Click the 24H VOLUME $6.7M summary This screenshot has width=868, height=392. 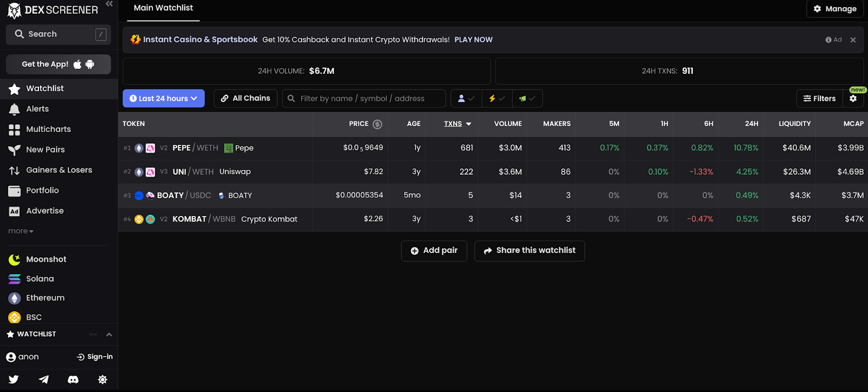(x=307, y=71)
